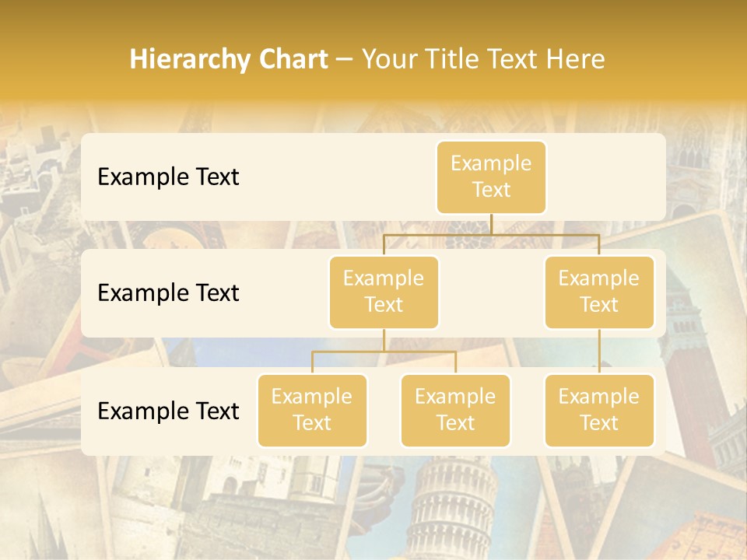Click the second row's "Example Text" label

click(x=168, y=292)
